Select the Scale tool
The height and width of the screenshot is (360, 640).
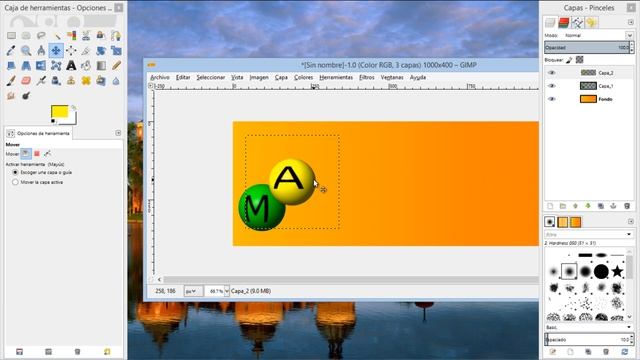point(116,51)
